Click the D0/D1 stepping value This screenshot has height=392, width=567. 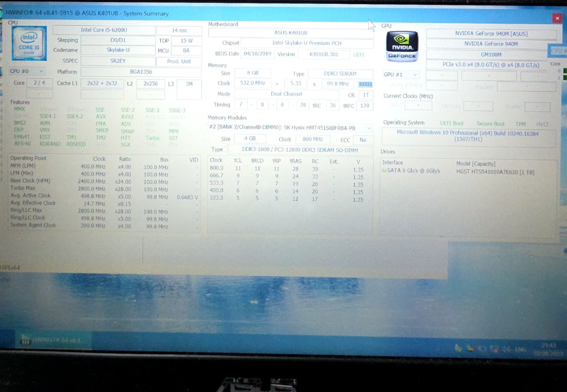click(118, 40)
